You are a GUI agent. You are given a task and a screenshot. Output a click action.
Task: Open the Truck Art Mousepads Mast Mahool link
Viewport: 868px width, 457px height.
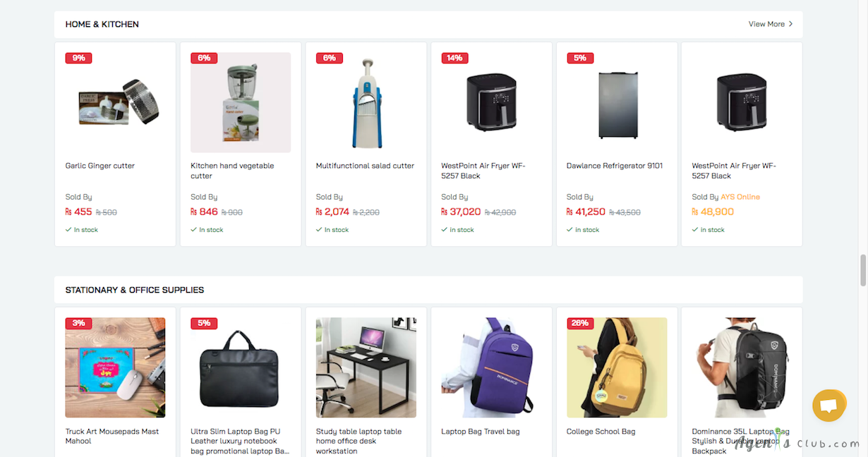(x=112, y=436)
